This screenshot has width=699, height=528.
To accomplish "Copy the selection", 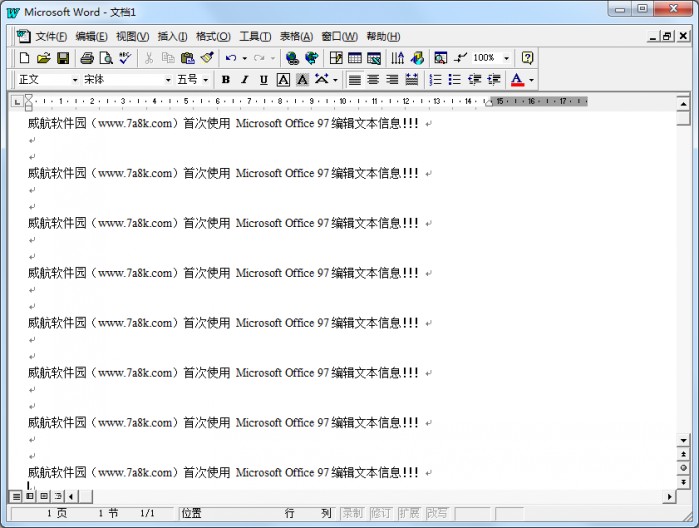I will coord(168,58).
